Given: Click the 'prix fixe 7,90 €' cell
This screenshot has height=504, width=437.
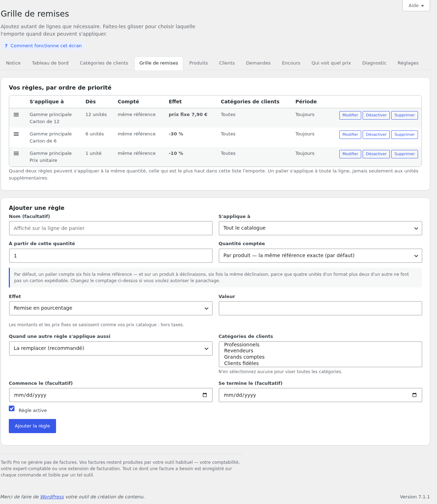Looking at the screenshot, I should click(x=188, y=115).
